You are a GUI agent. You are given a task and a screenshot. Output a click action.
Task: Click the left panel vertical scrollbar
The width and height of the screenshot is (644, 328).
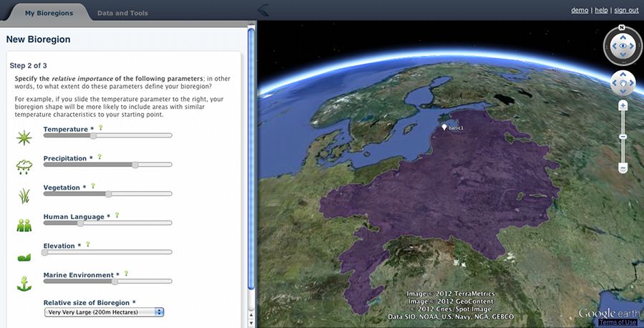[251, 158]
